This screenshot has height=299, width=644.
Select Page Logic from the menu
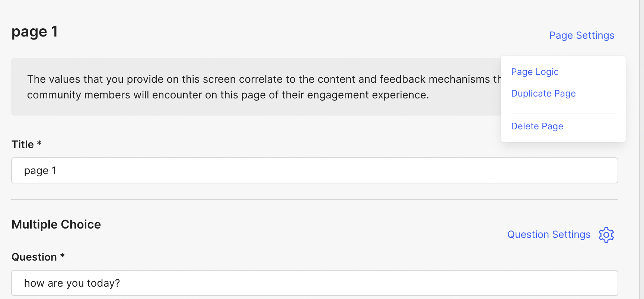click(x=535, y=72)
